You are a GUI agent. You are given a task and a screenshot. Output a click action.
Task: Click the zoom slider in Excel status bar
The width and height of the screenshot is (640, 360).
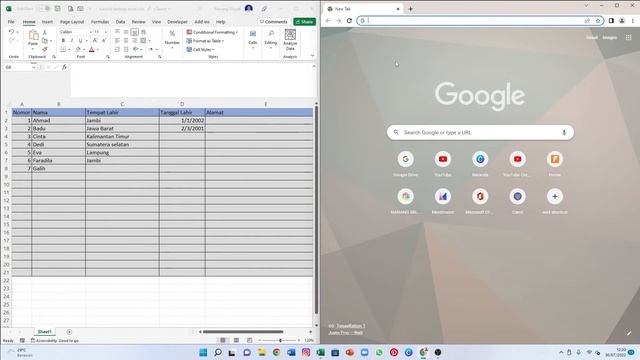280,340
